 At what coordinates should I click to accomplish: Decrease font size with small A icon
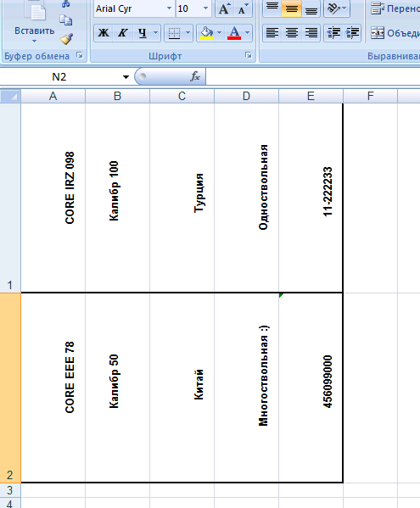point(243,8)
